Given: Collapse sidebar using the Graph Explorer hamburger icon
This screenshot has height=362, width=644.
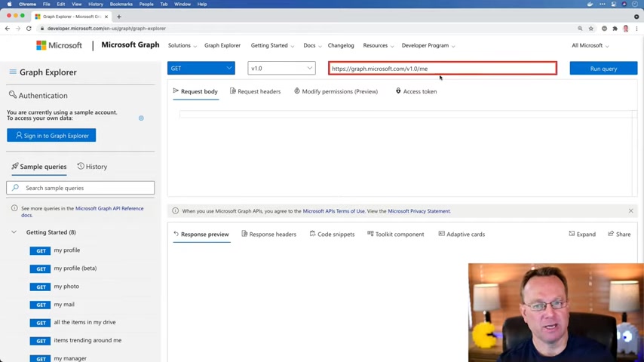Looking at the screenshot, I should click(x=13, y=72).
